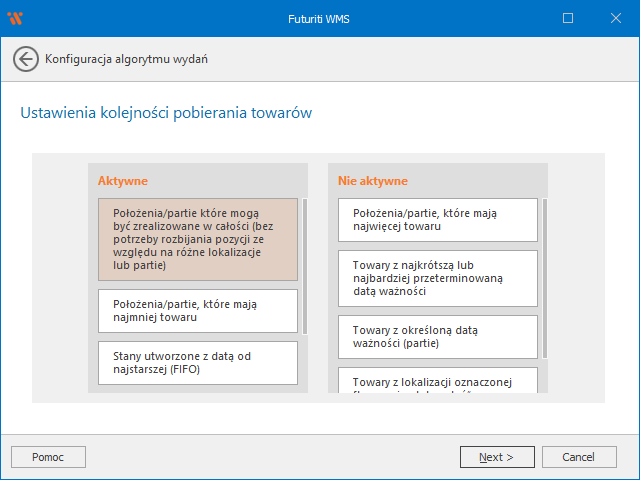This screenshot has width=640, height=480.
Task: Select the FIFO 'od najstarszej' item
Action: point(198,362)
